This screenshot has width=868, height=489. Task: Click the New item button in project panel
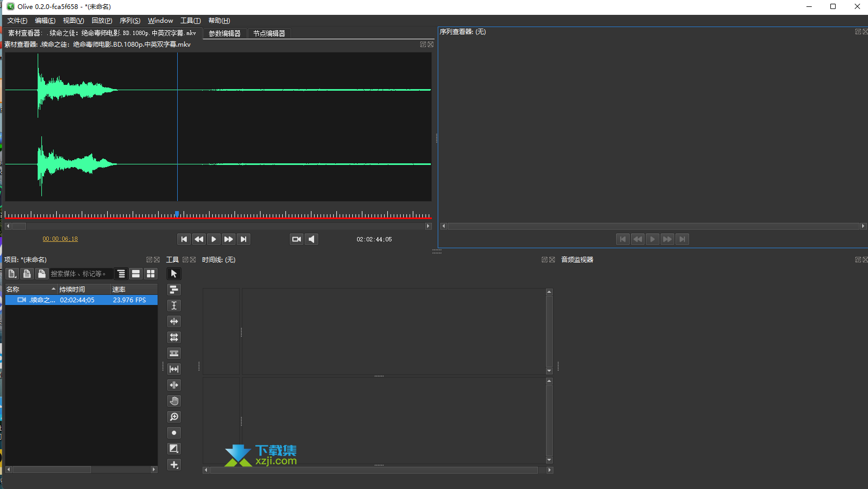(12, 274)
